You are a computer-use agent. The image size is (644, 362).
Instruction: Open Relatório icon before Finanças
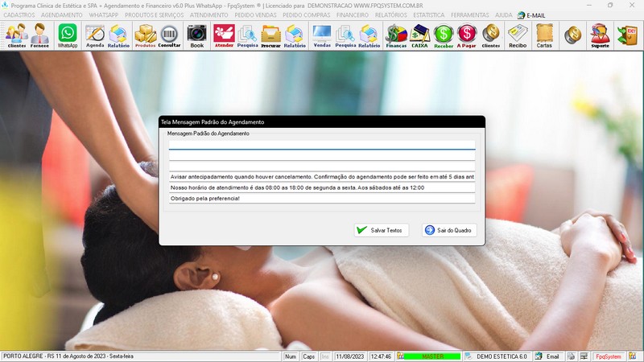tap(369, 35)
